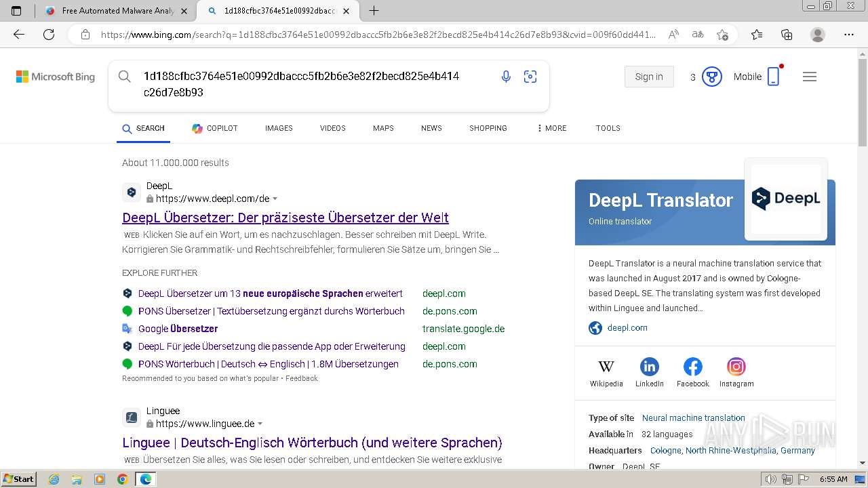This screenshot has width=868, height=488.
Task: Click 'About 11.000.000 results' text
Action: click(x=176, y=163)
